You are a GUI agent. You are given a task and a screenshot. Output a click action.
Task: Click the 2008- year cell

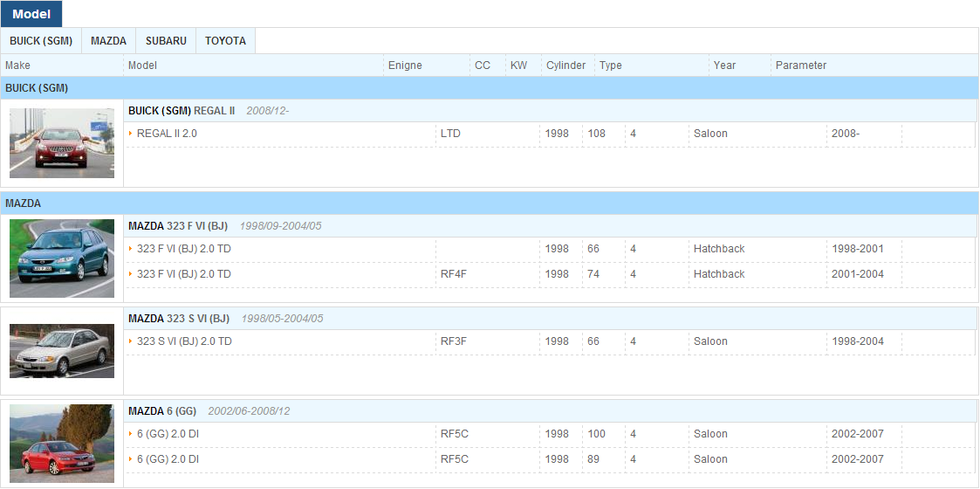coord(846,134)
